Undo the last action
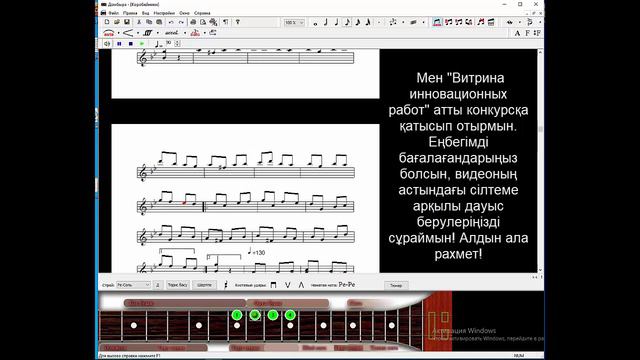The width and height of the screenshot is (640, 360). click(171, 22)
